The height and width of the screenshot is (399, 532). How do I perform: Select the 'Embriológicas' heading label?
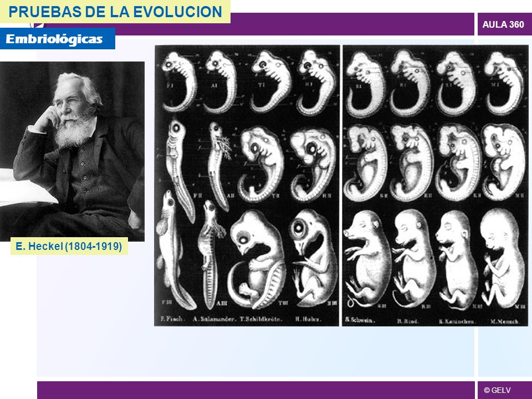(54, 39)
